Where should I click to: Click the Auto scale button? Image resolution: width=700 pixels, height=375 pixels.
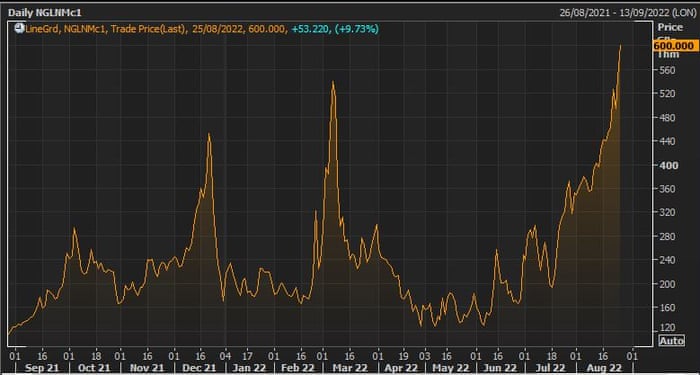coord(671,341)
